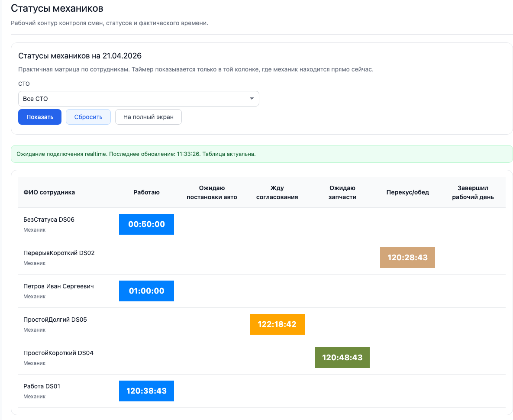Select employee ПростойДолгий DS05 row name

click(55, 320)
